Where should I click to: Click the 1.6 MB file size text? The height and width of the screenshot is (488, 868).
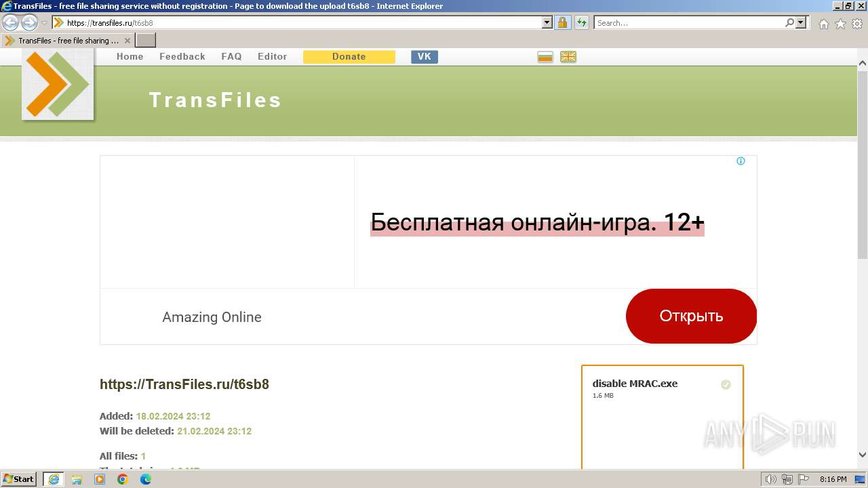coord(603,396)
